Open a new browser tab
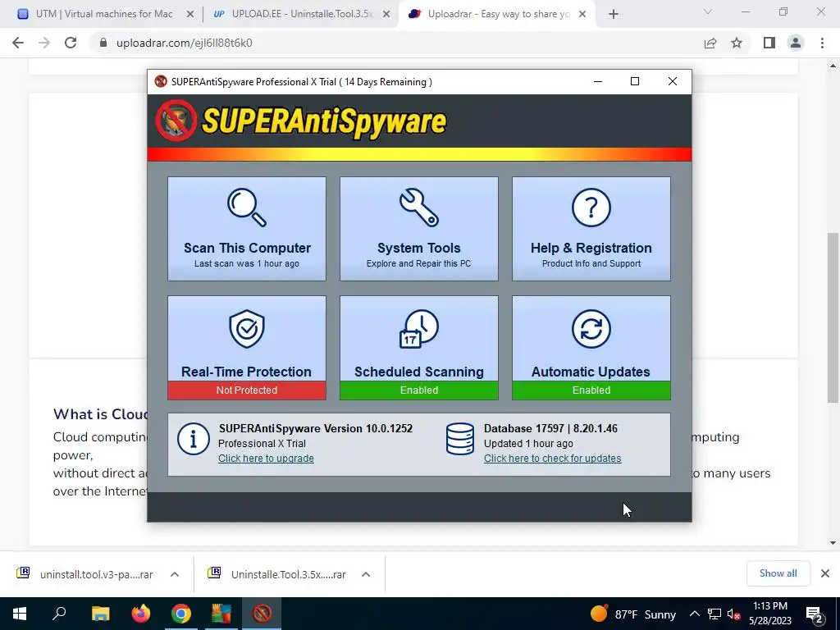Image resolution: width=840 pixels, height=630 pixels. [x=614, y=15]
